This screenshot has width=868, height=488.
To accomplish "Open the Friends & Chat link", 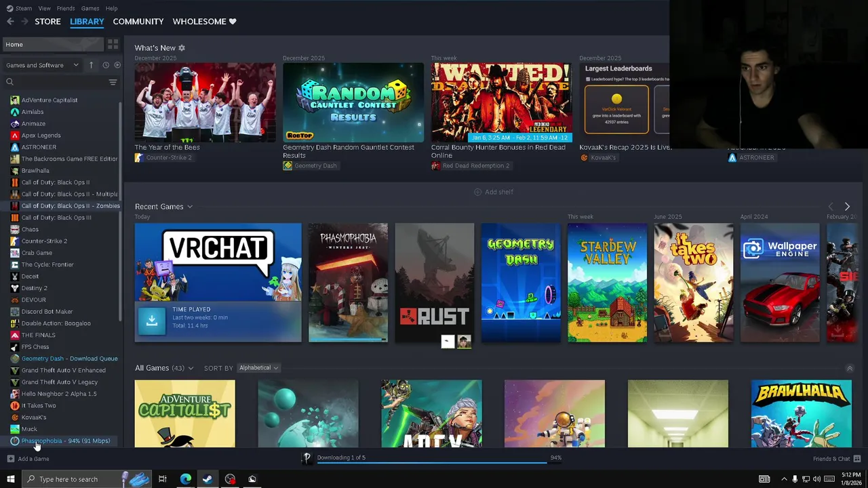I will (x=831, y=459).
